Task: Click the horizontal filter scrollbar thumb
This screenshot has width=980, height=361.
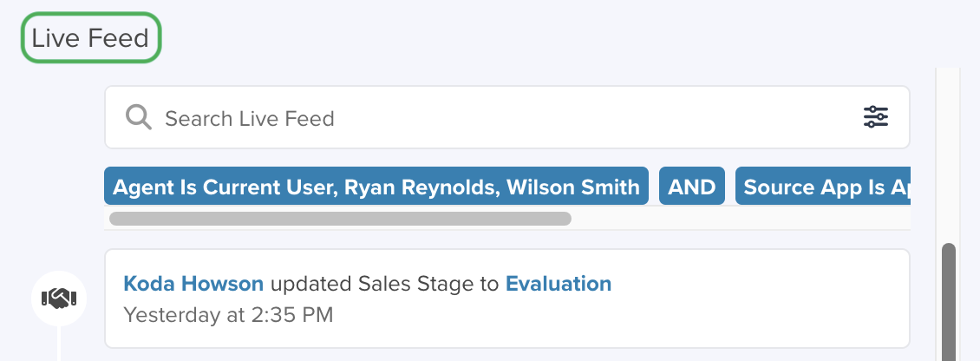Action: pyautogui.click(x=340, y=219)
